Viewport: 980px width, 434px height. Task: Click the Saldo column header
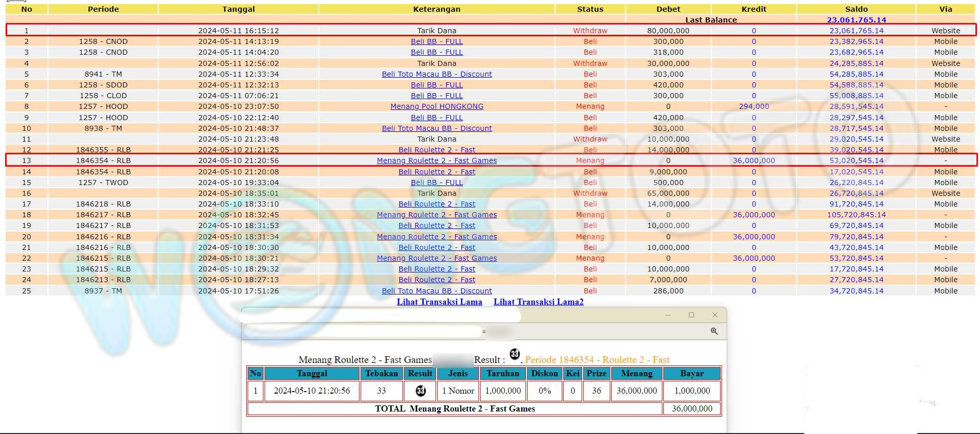856,9
